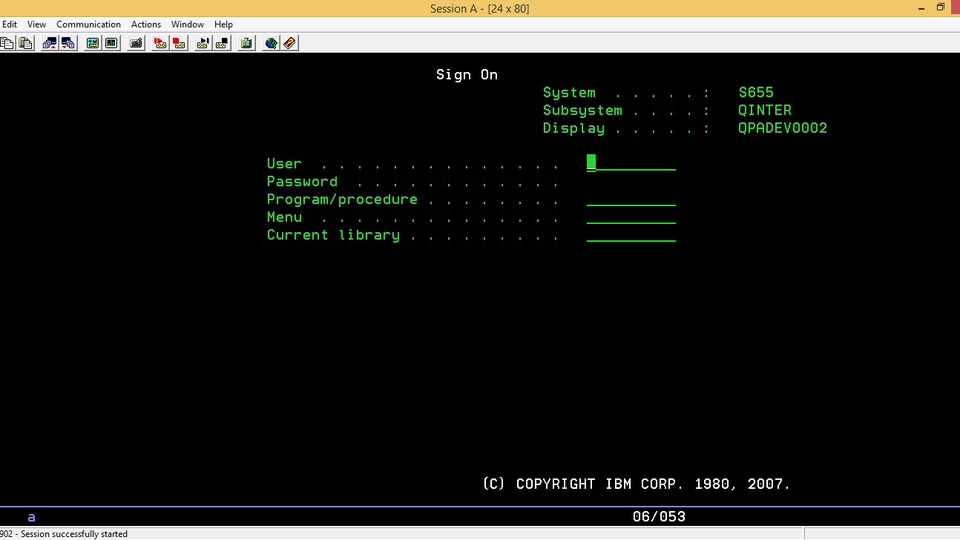Open the Window menu

(x=187, y=24)
